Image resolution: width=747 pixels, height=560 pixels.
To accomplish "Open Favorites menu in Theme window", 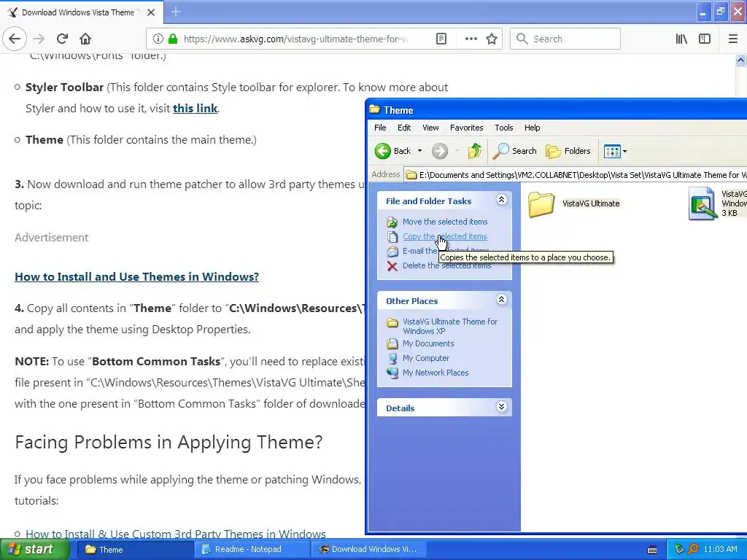I will tap(466, 128).
